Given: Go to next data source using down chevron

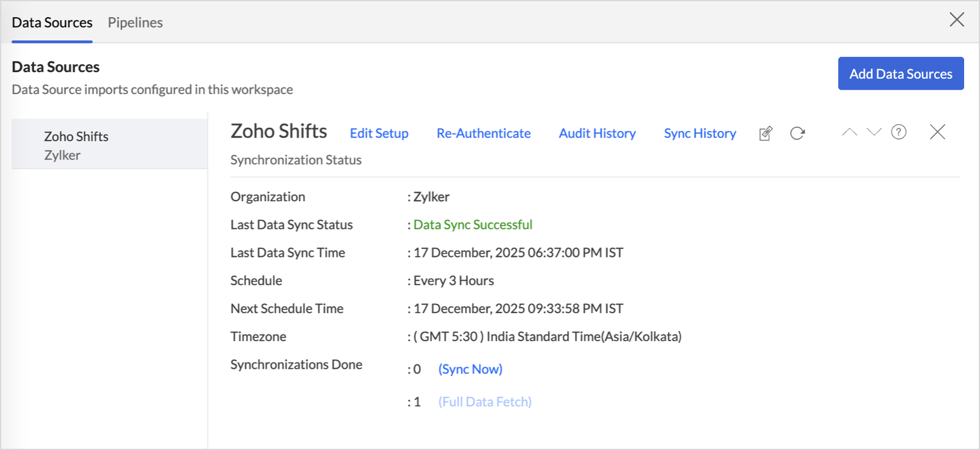Looking at the screenshot, I should 874,132.
